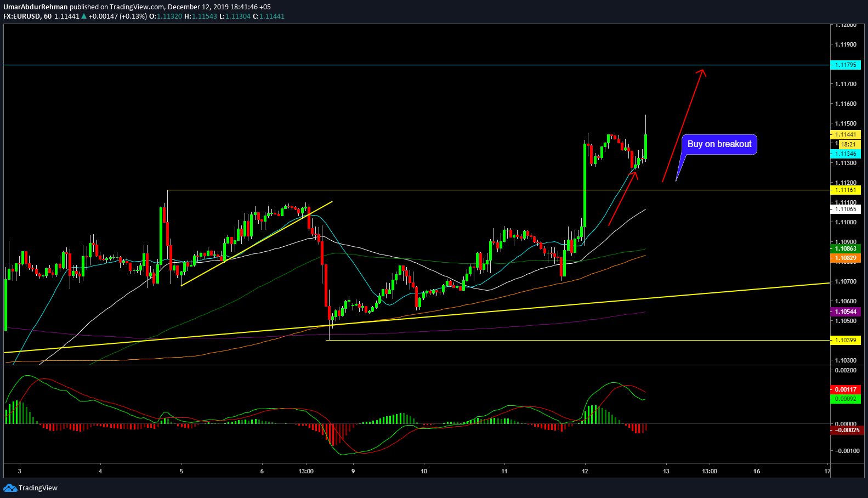The height and width of the screenshot is (498, 868).
Task: Click the purple 1.10544 moving average label
Action: click(x=846, y=312)
